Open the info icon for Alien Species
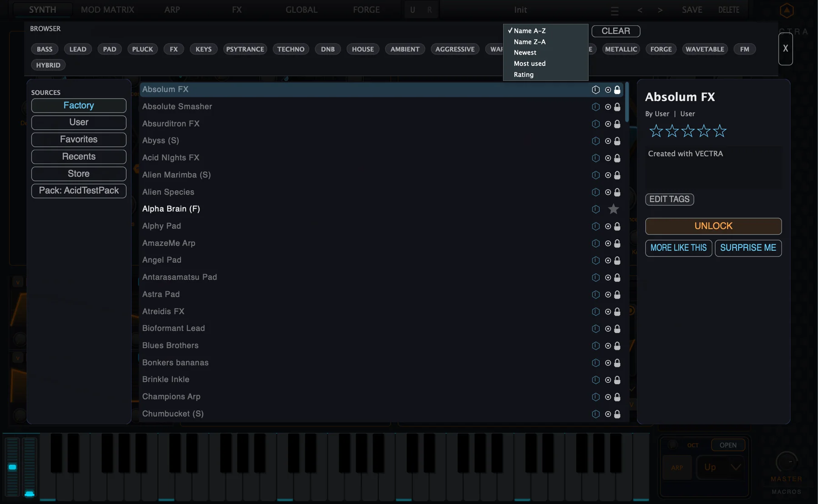Image resolution: width=818 pixels, height=504 pixels. pyautogui.click(x=596, y=192)
